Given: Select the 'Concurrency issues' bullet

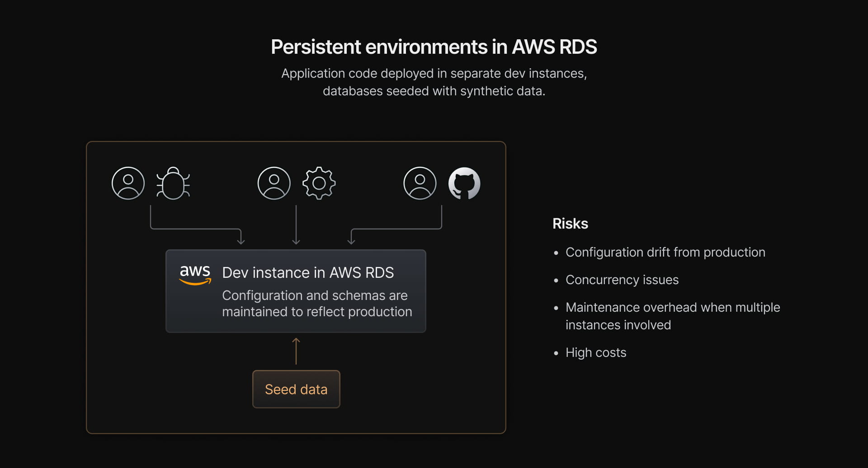Looking at the screenshot, I should (x=622, y=280).
